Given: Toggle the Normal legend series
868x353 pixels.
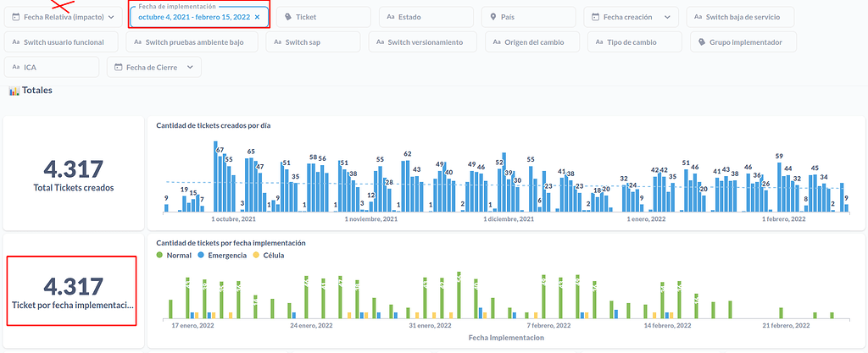Looking at the screenshot, I should pos(175,256).
